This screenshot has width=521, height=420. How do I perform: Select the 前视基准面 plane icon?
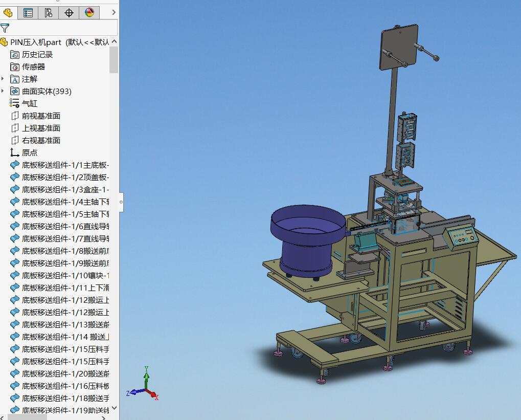point(15,116)
